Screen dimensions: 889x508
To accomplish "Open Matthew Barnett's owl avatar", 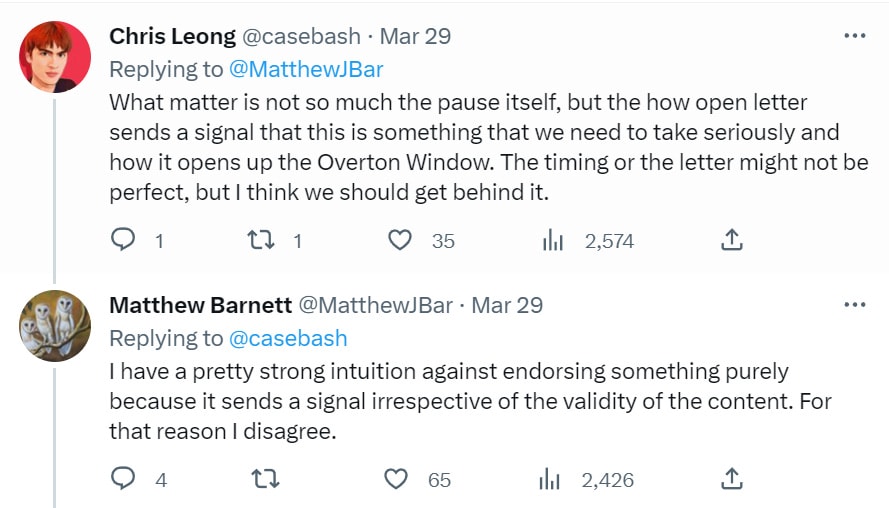I will (x=55, y=326).
